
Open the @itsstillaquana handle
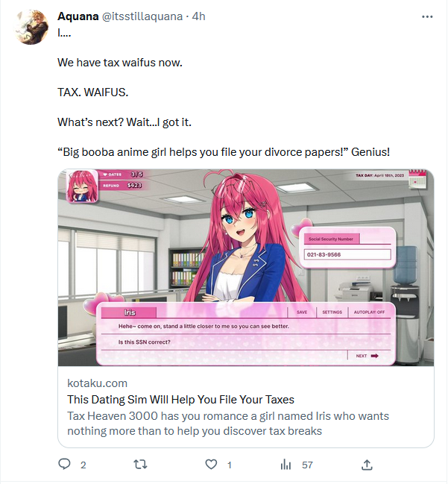(x=142, y=16)
